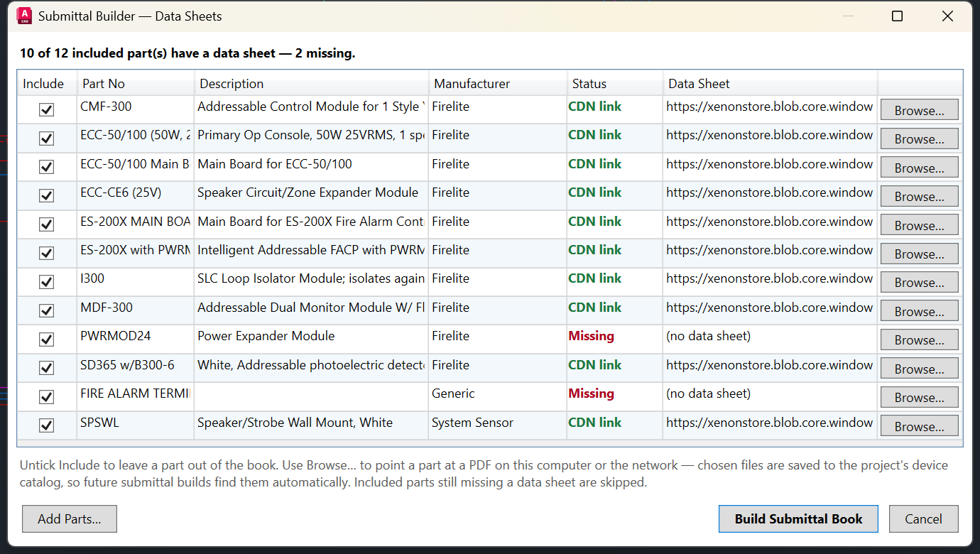The width and height of the screenshot is (980, 554).
Task: Uncheck Include for ES-200X with PWRMOD row
Action: pos(46,254)
